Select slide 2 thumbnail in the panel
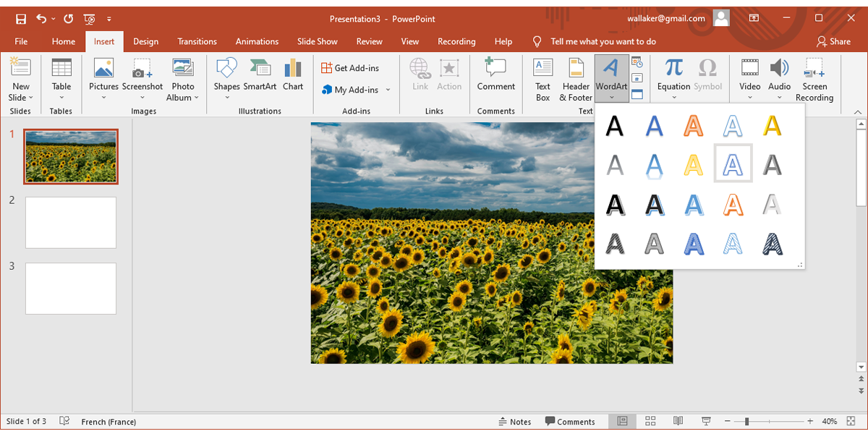Image resolution: width=868 pixels, height=434 pixels. pyautogui.click(x=70, y=222)
